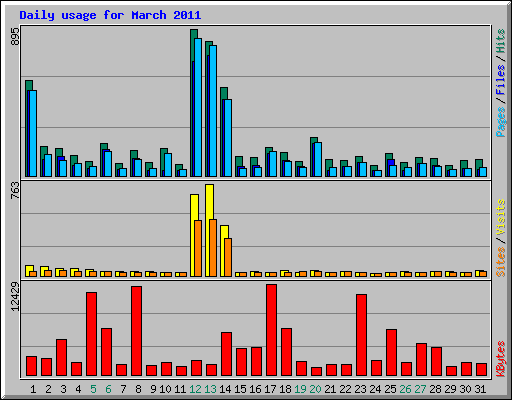Click the orange 'Sites' legend label
Screen dimensions: 512x400
coord(501,262)
